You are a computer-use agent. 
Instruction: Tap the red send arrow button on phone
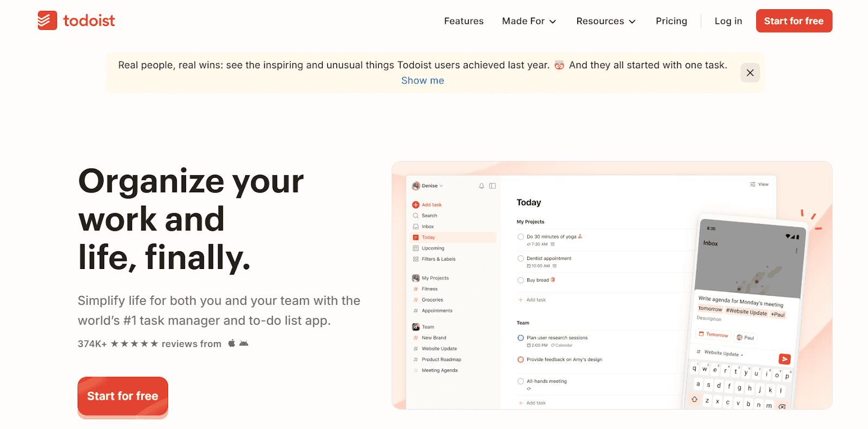784,359
